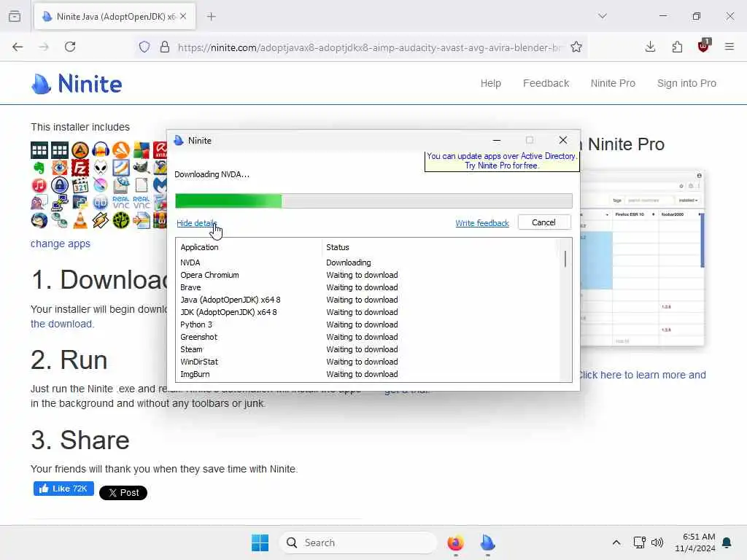This screenshot has width=747, height=560.
Task: Switch to Firefox on the taskbar
Action: [x=455, y=542]
